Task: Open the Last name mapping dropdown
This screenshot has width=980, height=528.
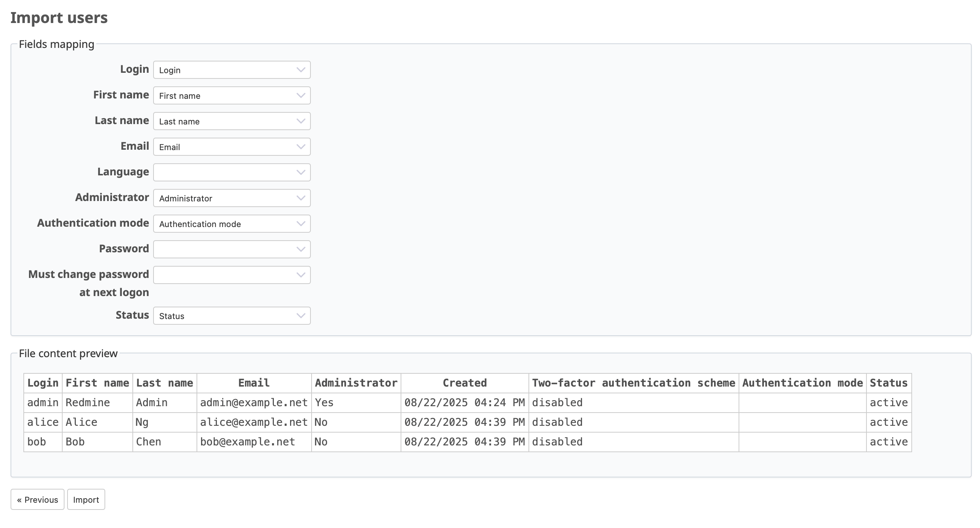Action: tap(232, 121)
